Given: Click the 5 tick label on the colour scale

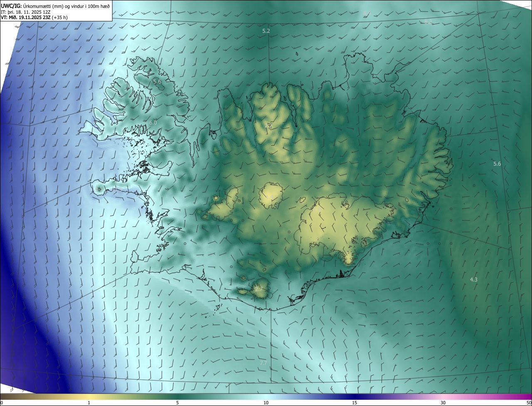Looking at the screenshot, I should [x=177, y=403].
